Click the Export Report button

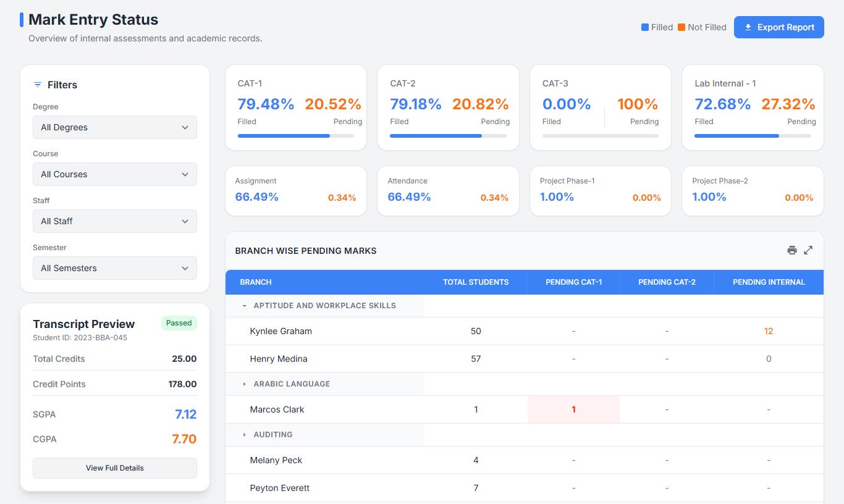pyautogui.click(x=779, y=27)
